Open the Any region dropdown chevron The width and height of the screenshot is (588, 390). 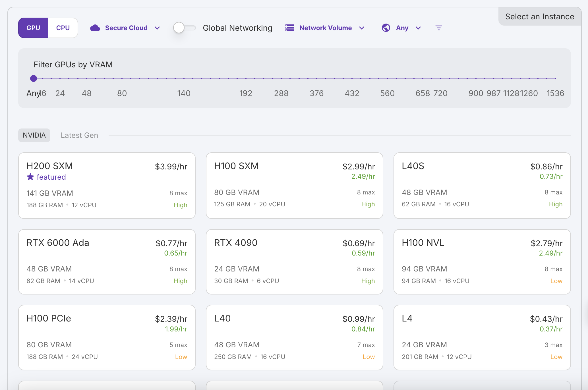coord(418,28)
